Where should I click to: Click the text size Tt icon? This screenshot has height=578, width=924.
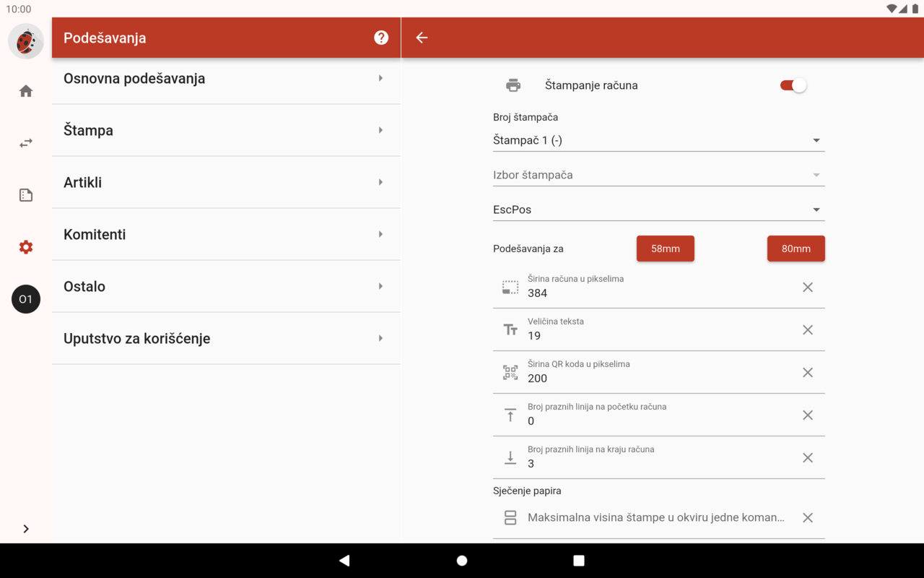(510, 330)
